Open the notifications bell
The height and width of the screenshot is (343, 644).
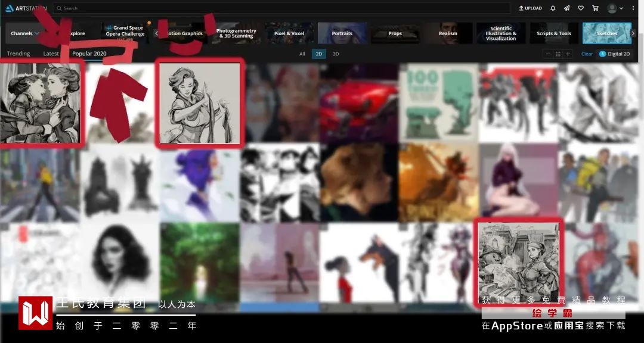(553, 8)
